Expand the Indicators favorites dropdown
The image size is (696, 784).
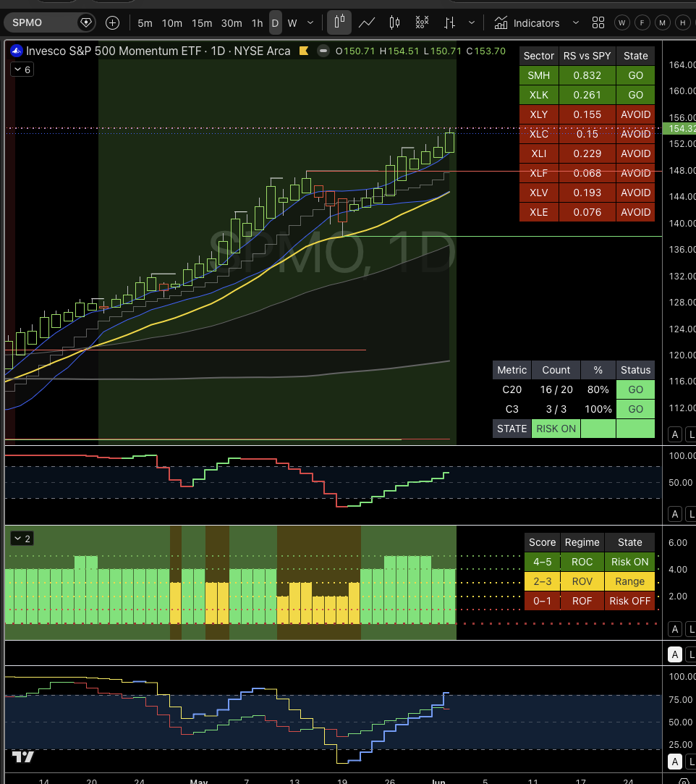click(x=576, y=22)
